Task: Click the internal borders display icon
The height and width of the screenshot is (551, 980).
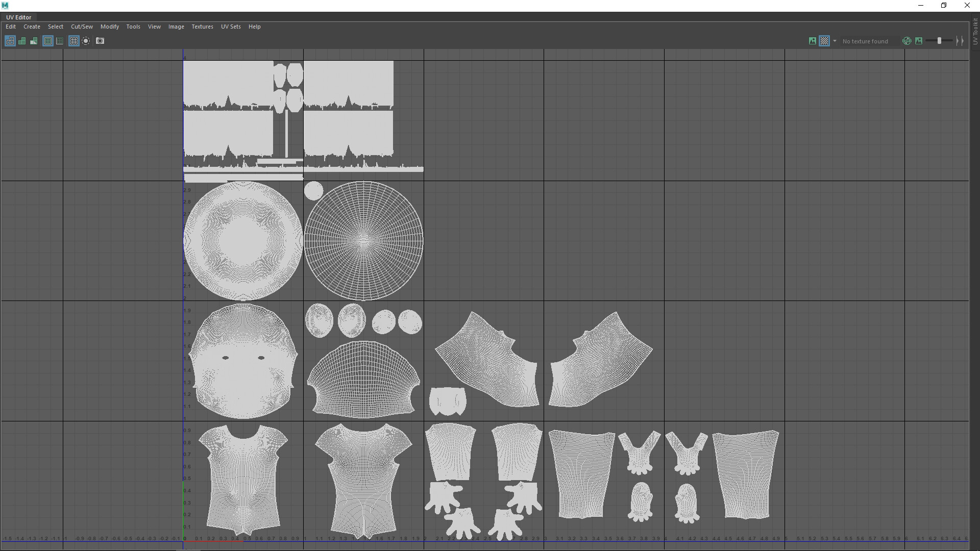Action: [x=60, y=41]
